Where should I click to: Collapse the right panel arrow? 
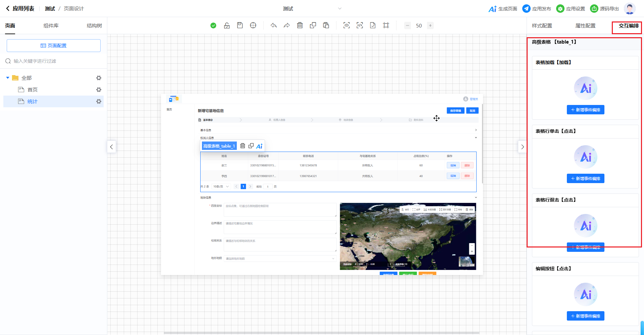[x=522, y=147]
